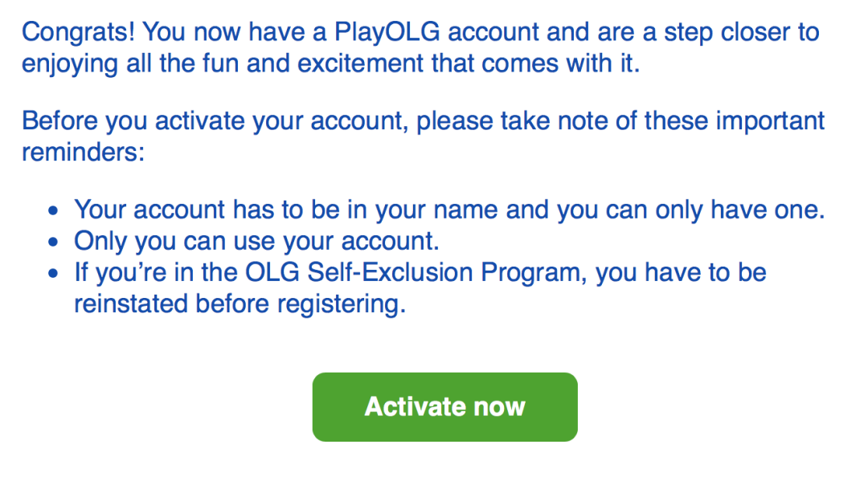Viewport: 868px width, 477px height.
Task: Click the first bullet point dot
Action: tap(53, 212)
